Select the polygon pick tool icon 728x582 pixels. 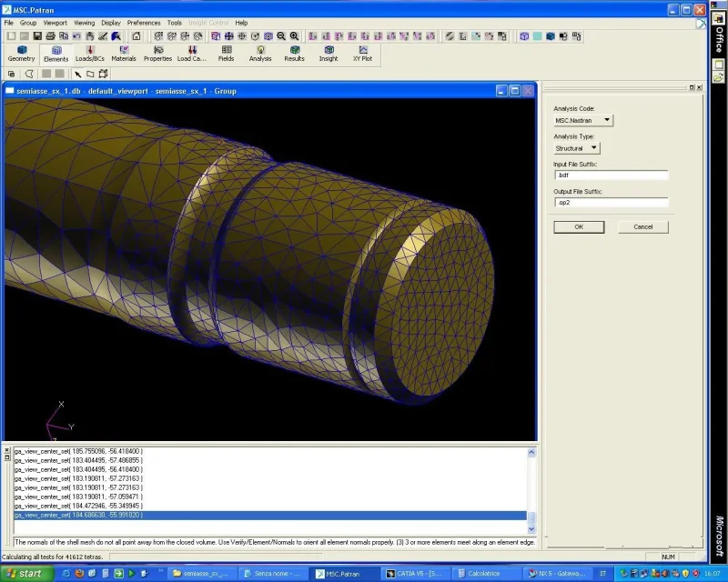(x=90, y=74)
